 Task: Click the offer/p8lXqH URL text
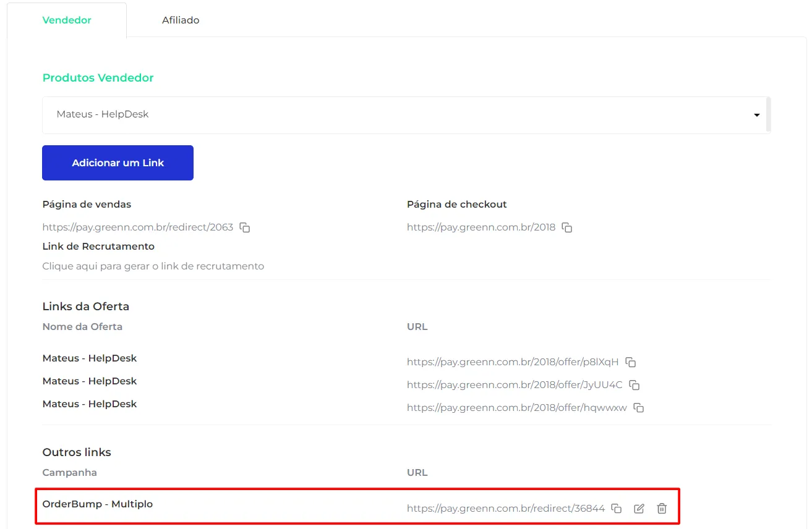(513, 362)
